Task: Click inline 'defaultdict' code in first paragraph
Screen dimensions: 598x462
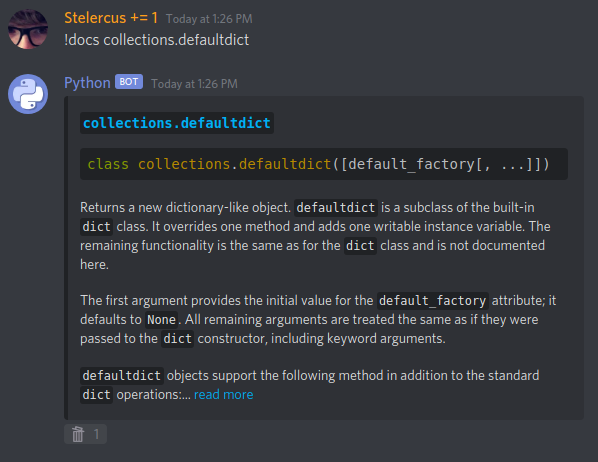Action: coord(336,208)
